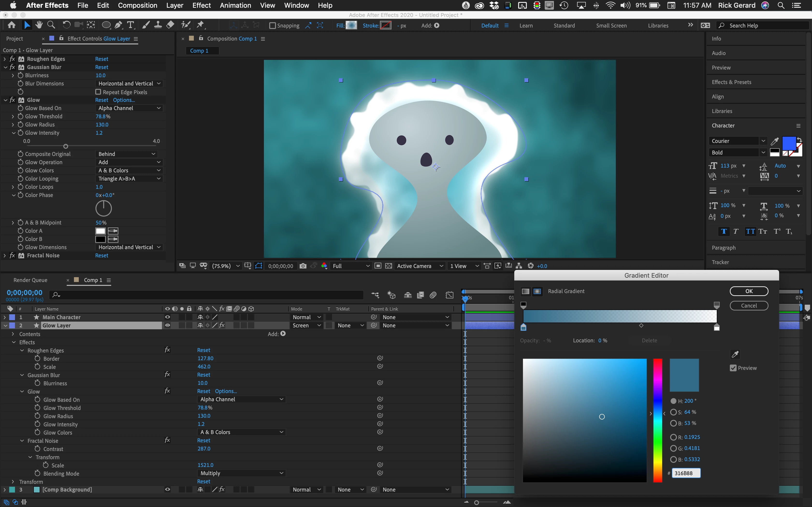Uncheck Preview in Gradient Editor
Viewport: 812px width, 507px height.
tap(733, 368)
